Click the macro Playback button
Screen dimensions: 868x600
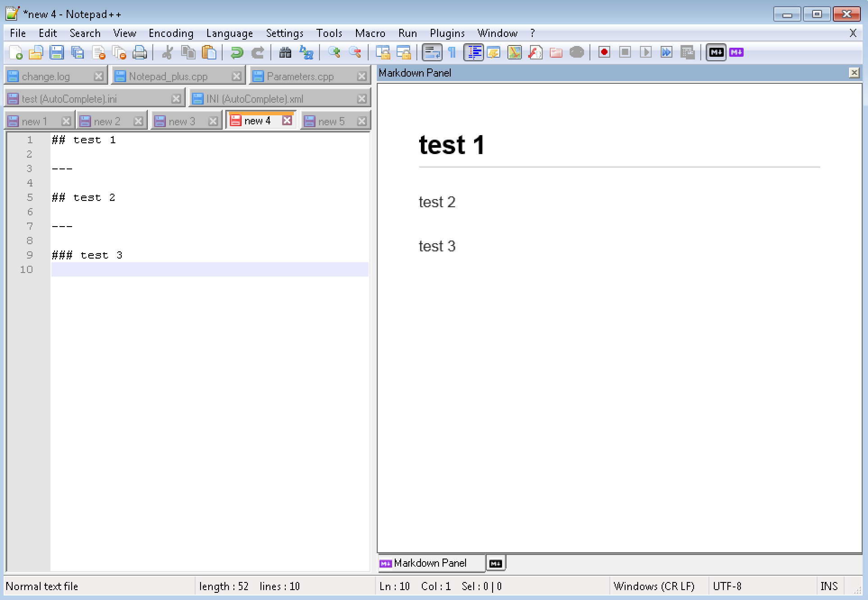[x=646, y=53]
